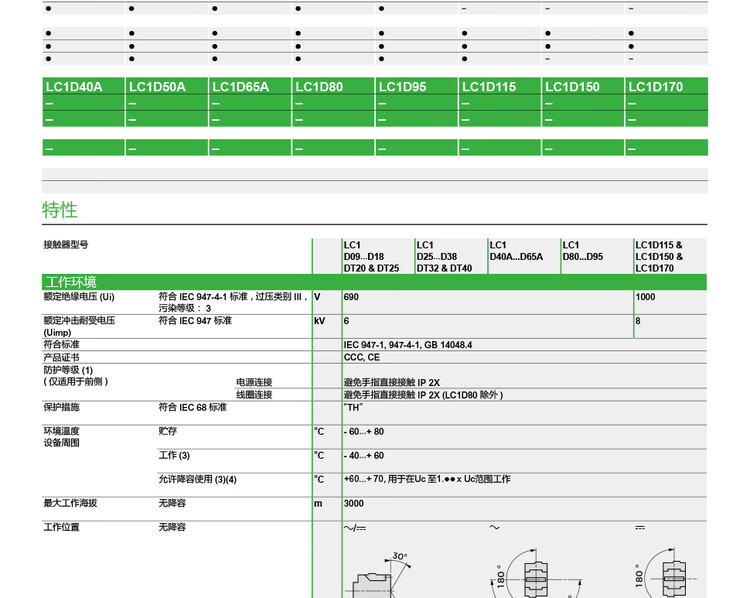Select the CCC, CE certificate value

click(x=362, y=357)
